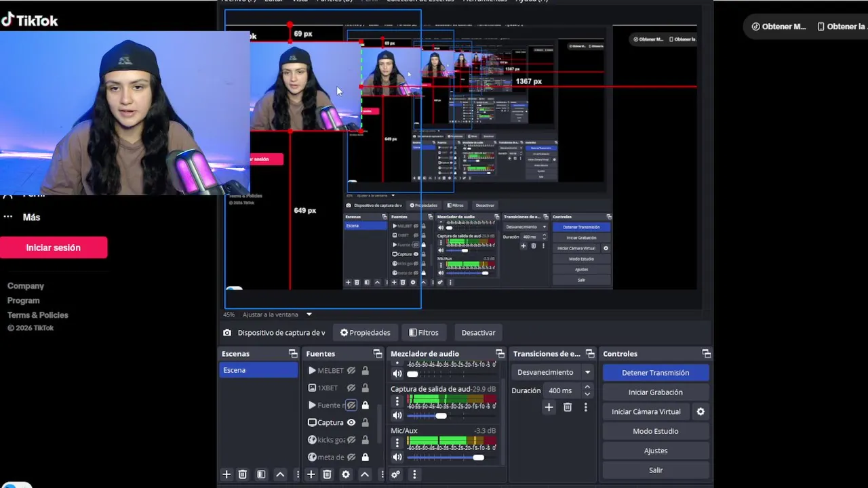This screenshot has width=868, height=488.
Task: Click Iniciar Cámara Virtual button
Action: coord(646,411)
